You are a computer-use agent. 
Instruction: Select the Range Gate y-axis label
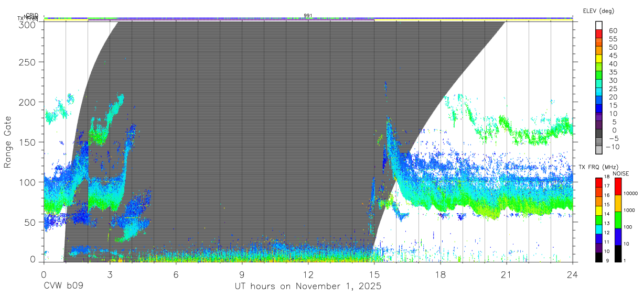(8, 142)
